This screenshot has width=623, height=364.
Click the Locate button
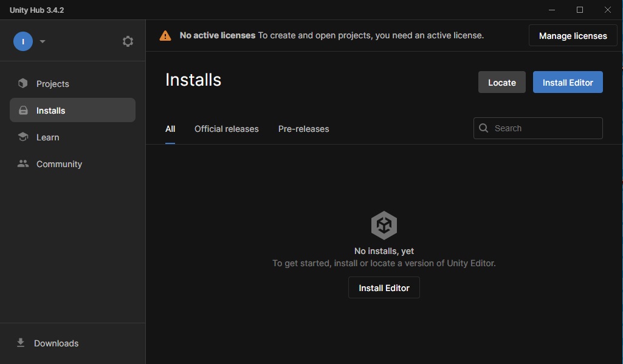pyautogui.click(x=502, y=82)
